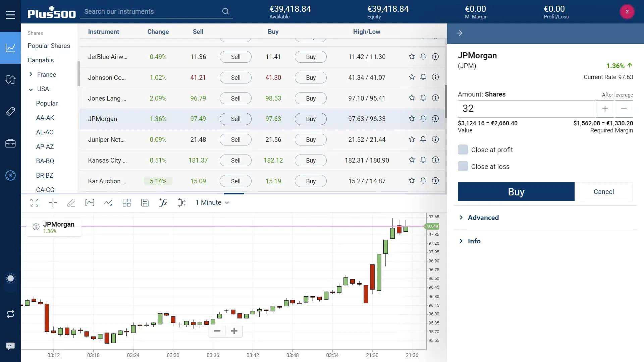Collapse the order panel with arrow icon
This screenshot has height=362, width=644.
point(460,33)
